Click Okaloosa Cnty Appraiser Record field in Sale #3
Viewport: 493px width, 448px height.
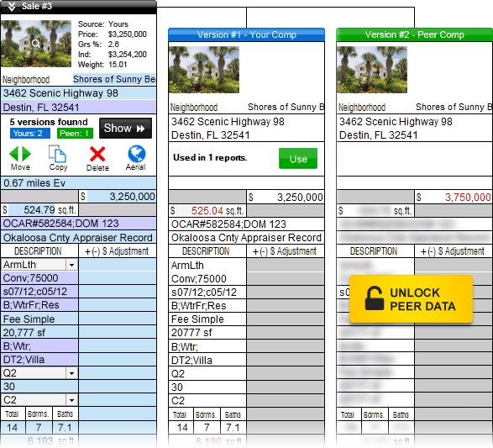coord(79,238)
